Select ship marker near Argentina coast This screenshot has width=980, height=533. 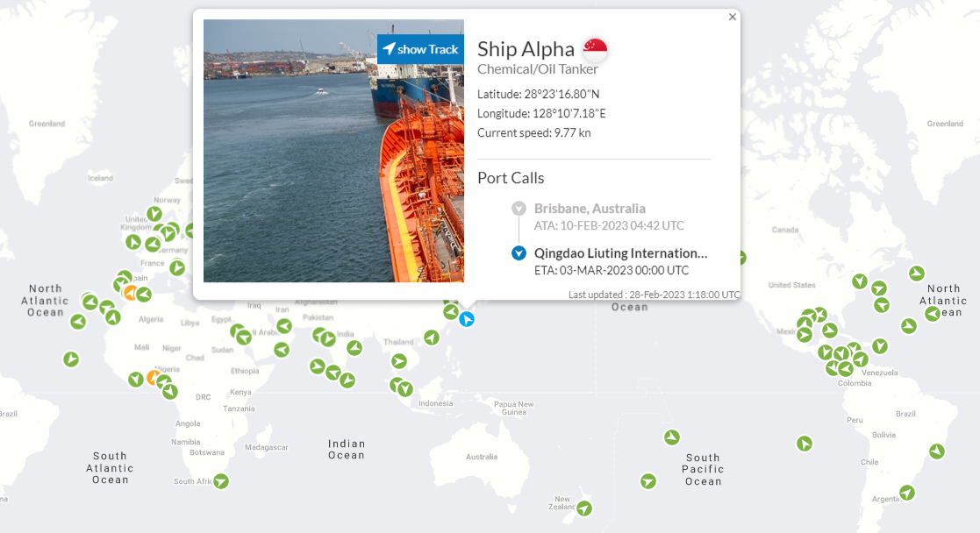tap(907, 493)
